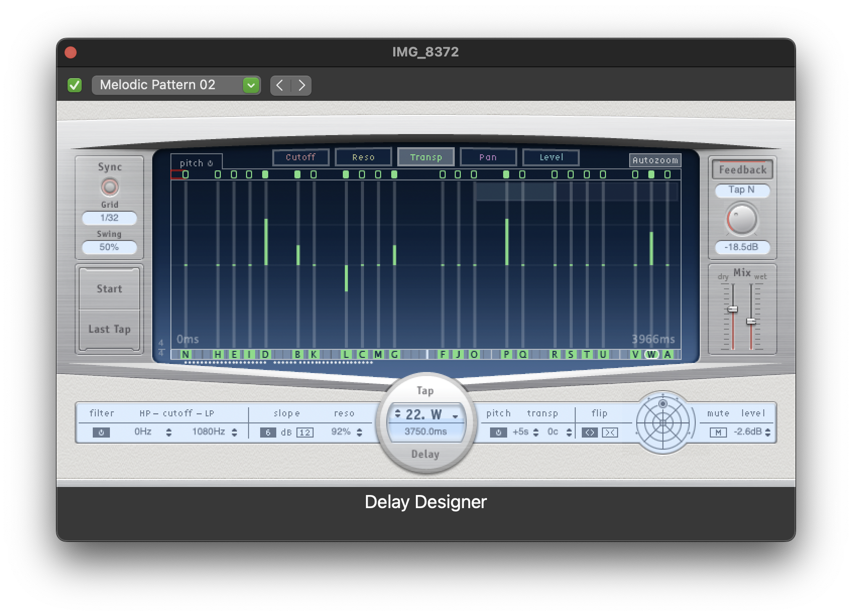Switch to the Level view tab
Image resolution: width=852 pixels, height=616 pixels.
tap(551, 157)
